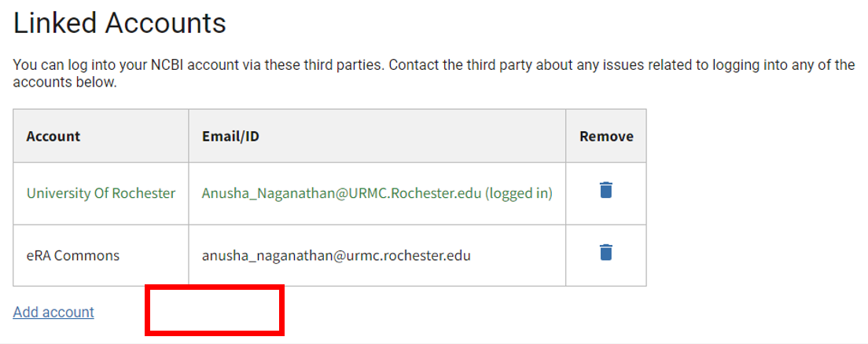Image resolution: width=868 pixels, height=344 pixels.
Task: Click the Remove column header
Action: coord(606,136)
